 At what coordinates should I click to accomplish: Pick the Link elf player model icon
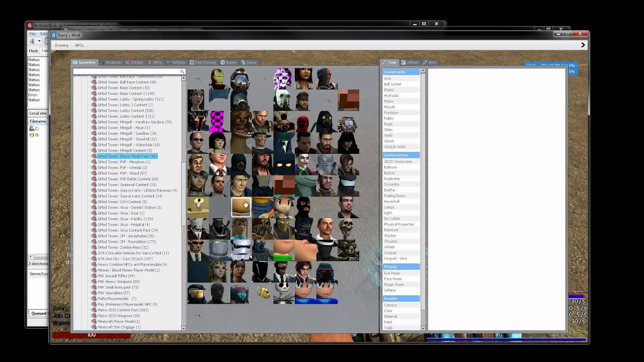click(198, 186)
